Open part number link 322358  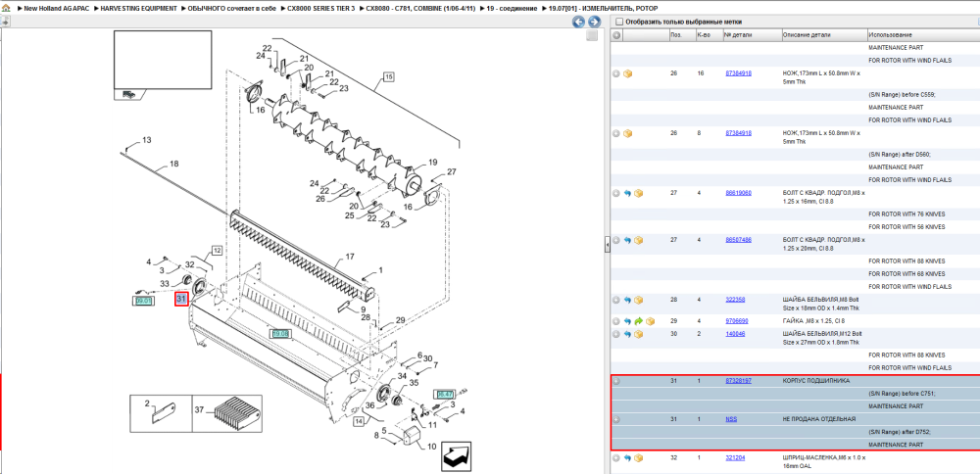[x=735, y=300]
